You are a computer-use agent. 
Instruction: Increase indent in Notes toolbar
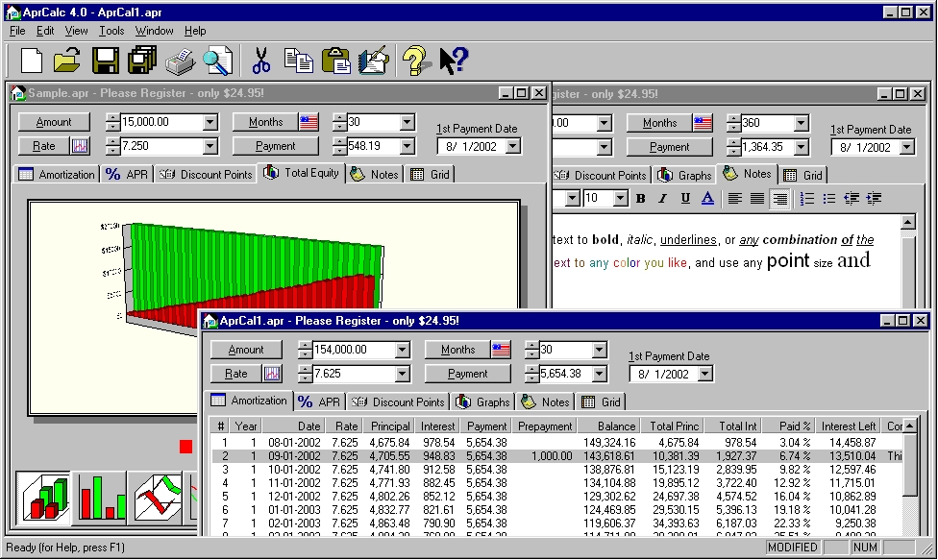[x=874, y=199]
